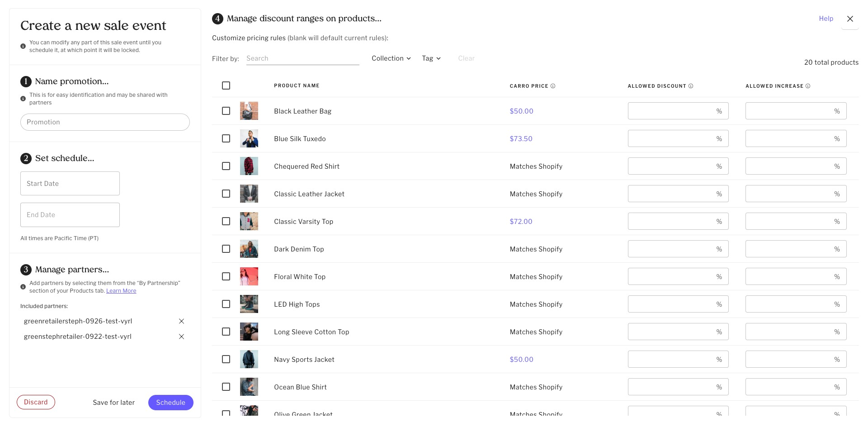Expand the Collection filter dropdown
Viewport: 868px width, 427px height.
click(x=391, y=58)
